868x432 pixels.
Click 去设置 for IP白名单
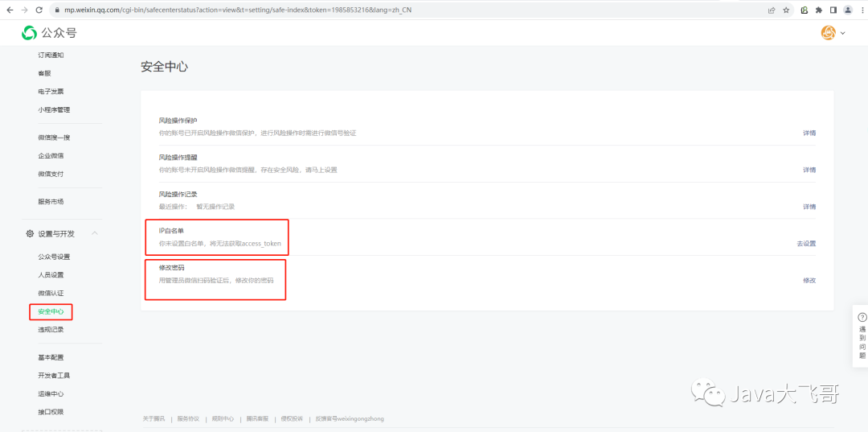pos(807,243)
